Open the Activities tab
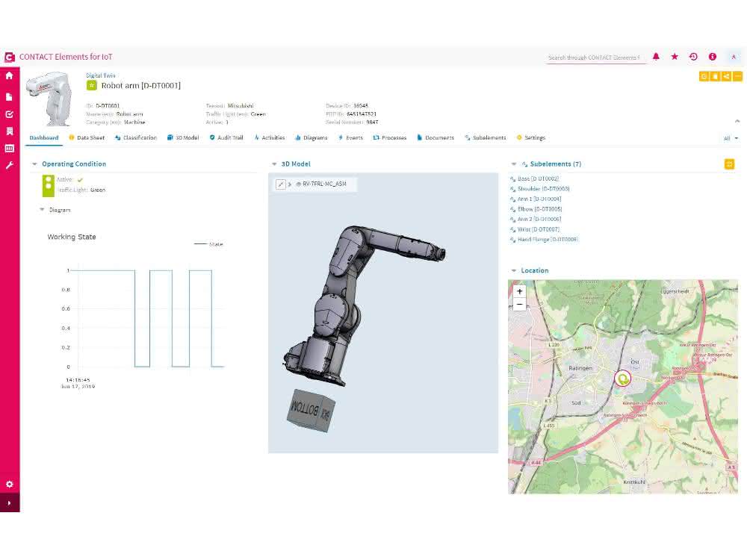Viewport: 747px width, 560px height. pyautogui.click(x=269, y=137)
